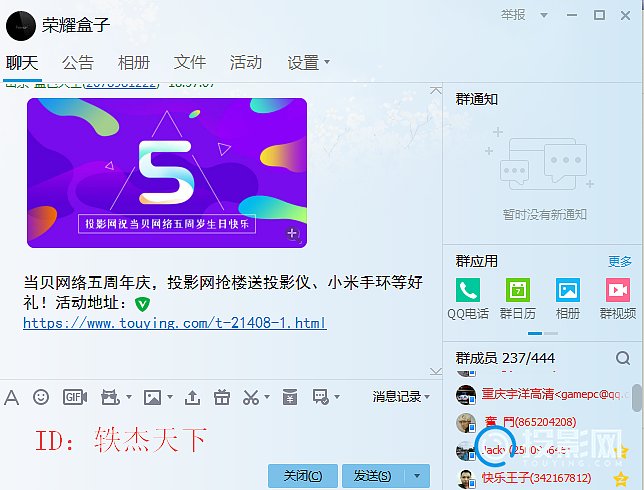Expand chat bubble tool dropdown arrow
This screenshot has height=490, width=644.
337,397
